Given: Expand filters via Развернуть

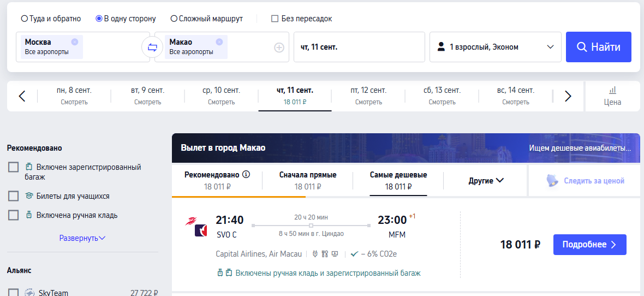Looking at the screenshot, I should pyautogui.click(x=82, y=238).
